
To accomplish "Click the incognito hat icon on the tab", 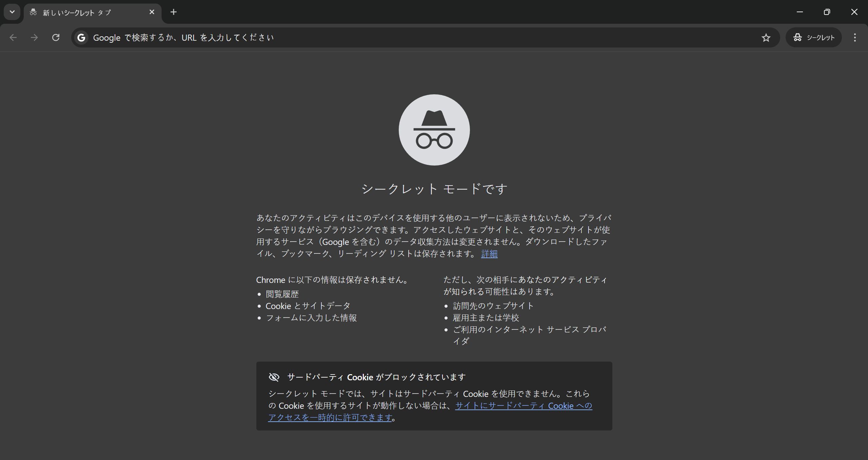I will (33, 12).
